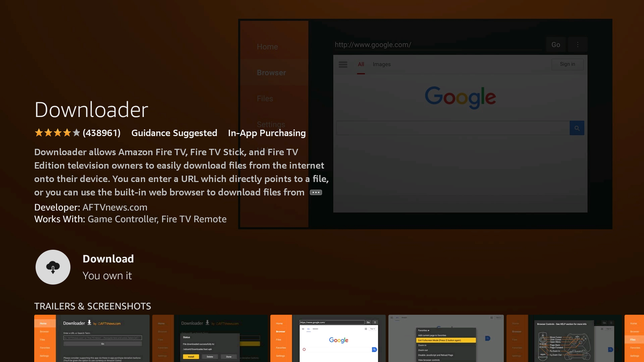Click the hamburger menu icon in browser

[x=343, y=64]
